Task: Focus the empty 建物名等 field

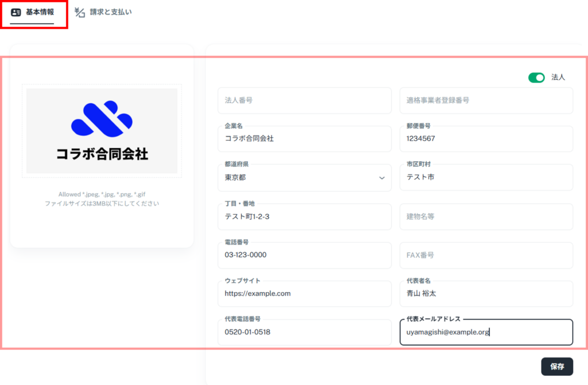Action: click(x=486, y=216)
